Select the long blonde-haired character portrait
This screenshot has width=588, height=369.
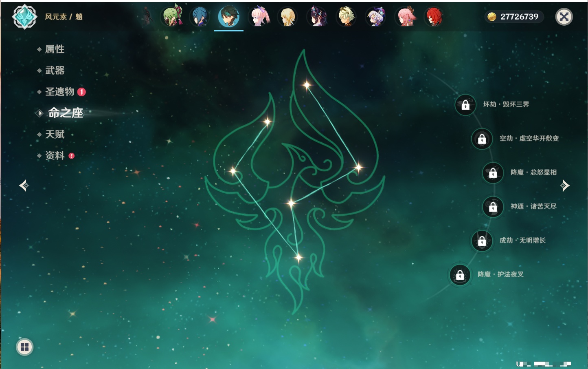point(287,17)
